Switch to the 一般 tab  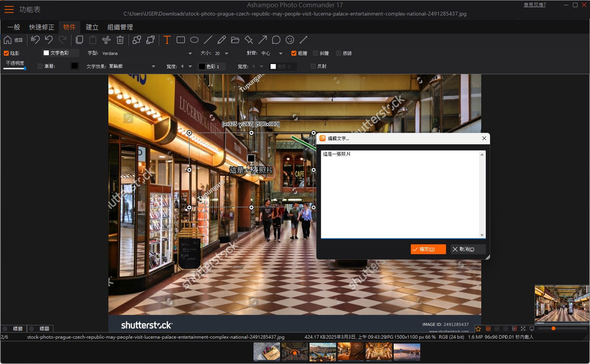pyautogui.click(x=14, y=27)
